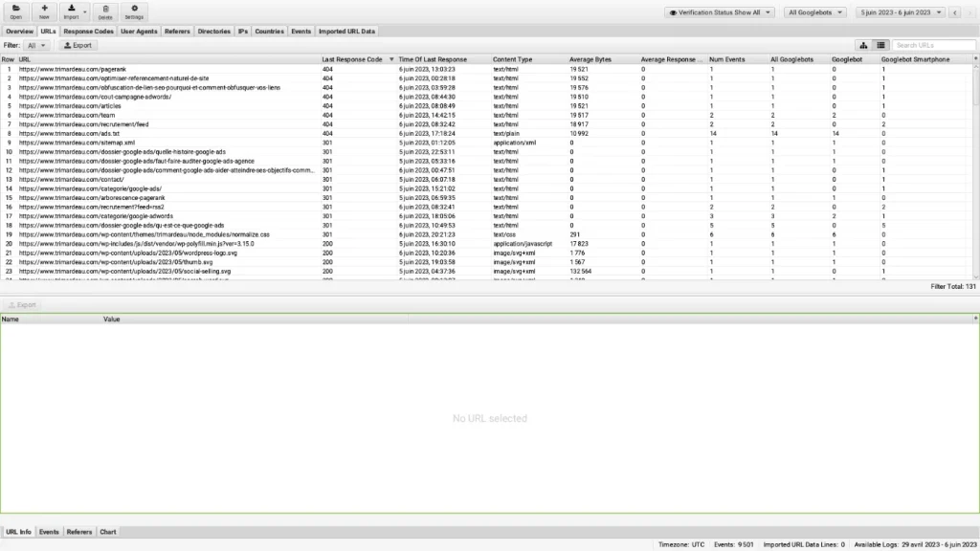Open a project with the Open folder icon

pos(15,11)
